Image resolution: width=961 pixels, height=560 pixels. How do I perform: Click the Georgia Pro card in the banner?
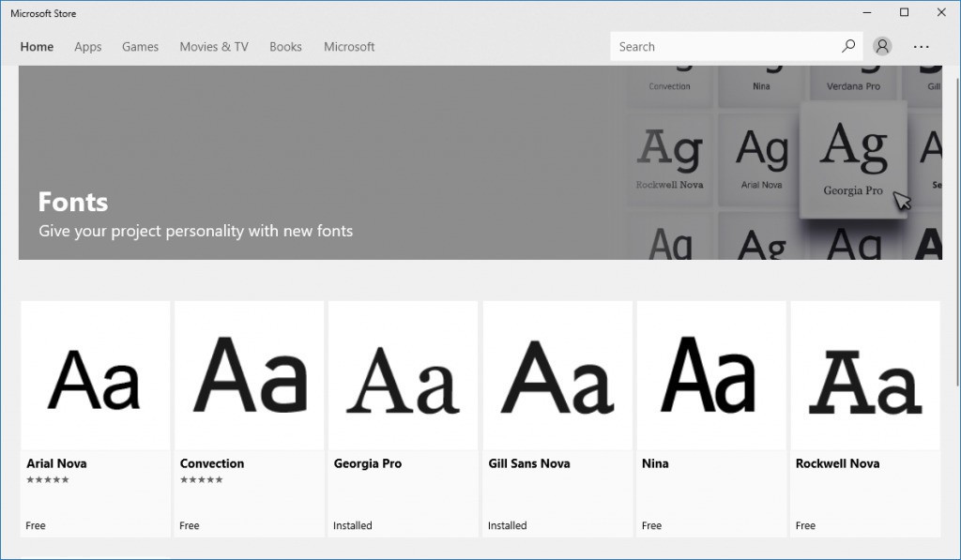click(x=853, y=158)
